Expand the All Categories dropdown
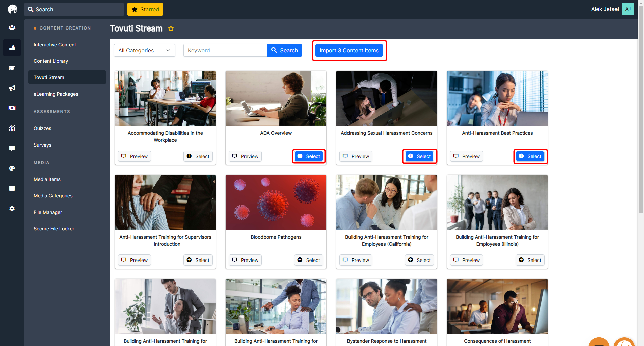This screenshot has width=644, height=346. coord(145,50)
